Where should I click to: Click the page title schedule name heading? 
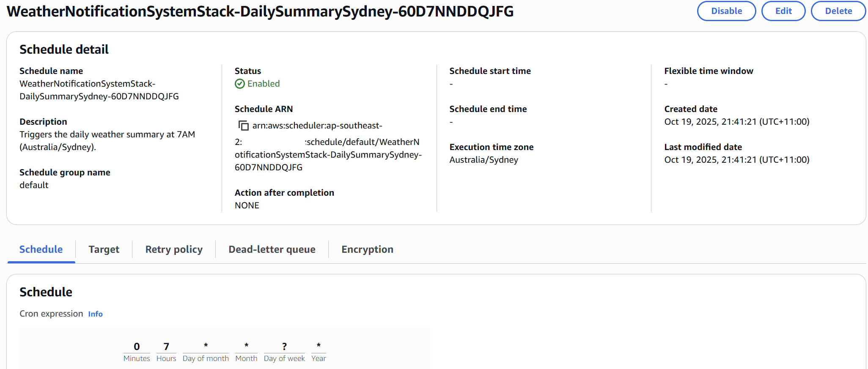point(260,11)
